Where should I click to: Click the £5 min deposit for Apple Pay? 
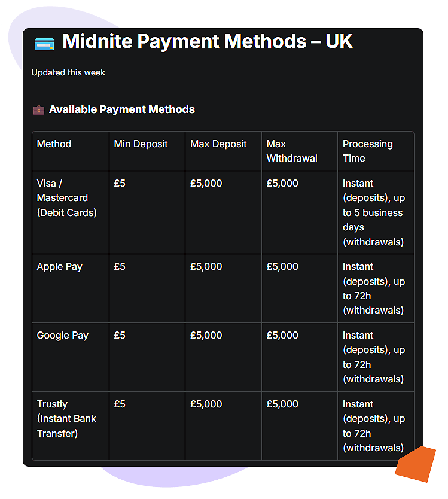(x=120, y=267)
